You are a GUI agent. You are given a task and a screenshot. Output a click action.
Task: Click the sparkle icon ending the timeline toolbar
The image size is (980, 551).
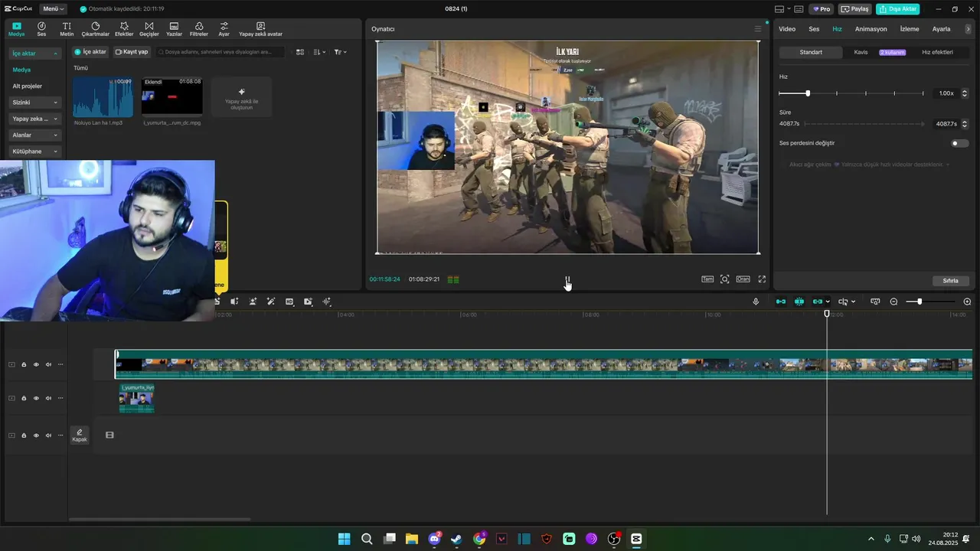point(327,302)
